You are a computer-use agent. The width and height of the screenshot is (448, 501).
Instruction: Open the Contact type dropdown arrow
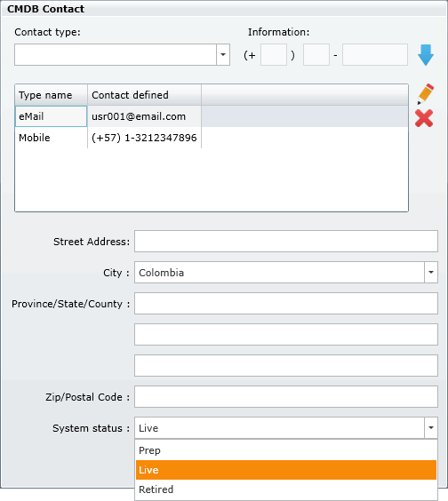pos(223,55)
